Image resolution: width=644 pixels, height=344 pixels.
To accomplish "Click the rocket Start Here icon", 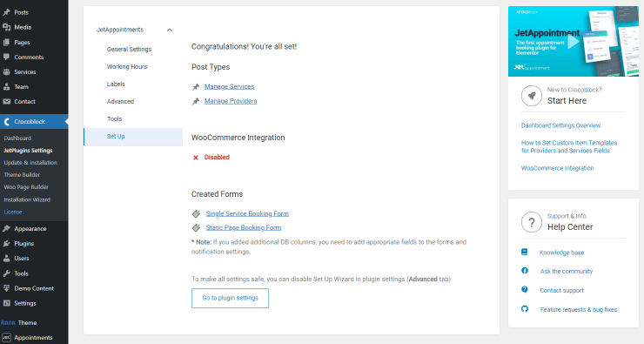I will click(532, 96).
